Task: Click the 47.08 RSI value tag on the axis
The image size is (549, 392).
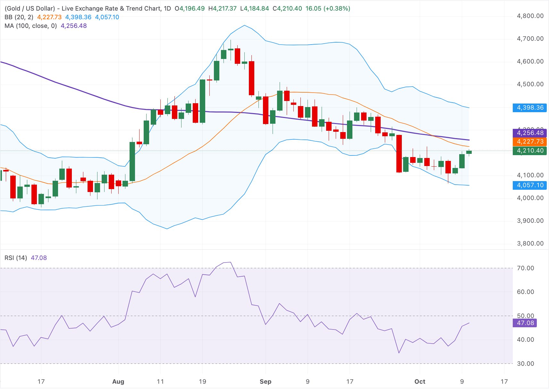Action: click(525, 323)
